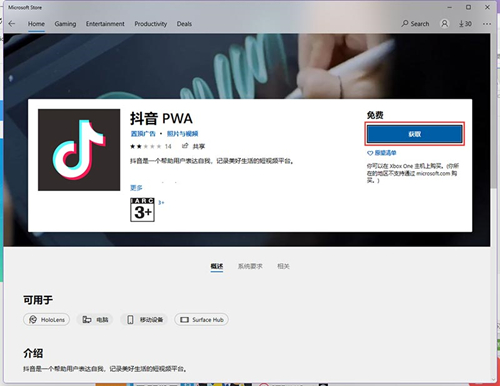
Task: Open the user account icon
Action: tap(445, 24)
